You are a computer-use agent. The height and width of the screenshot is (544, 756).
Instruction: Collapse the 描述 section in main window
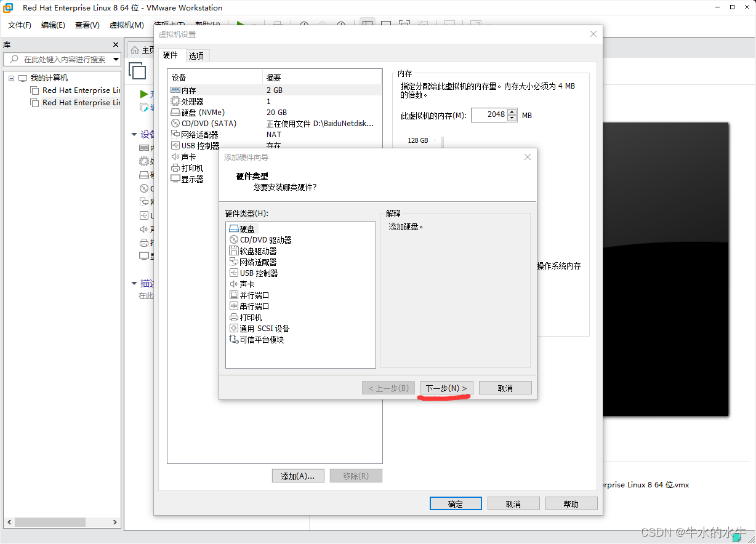(x=134, y=283)
